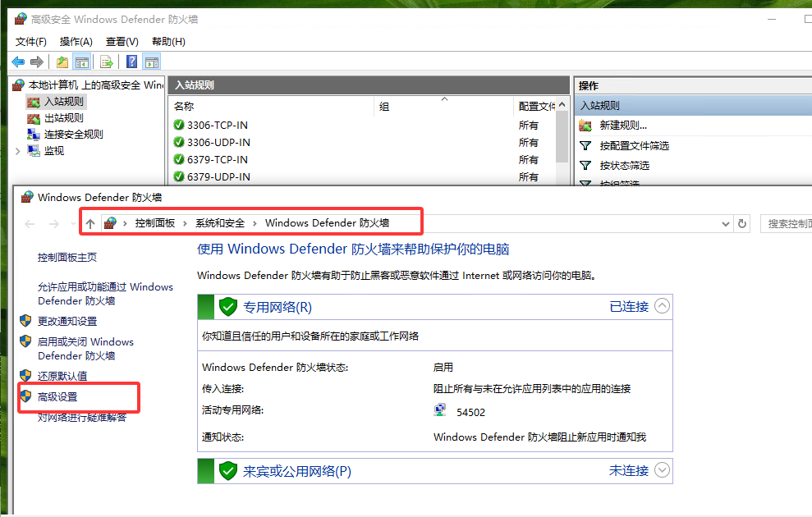Click the refresh icon beside address bar
The width and height of the screenshot is (812, 517).
tap(742, 223)
